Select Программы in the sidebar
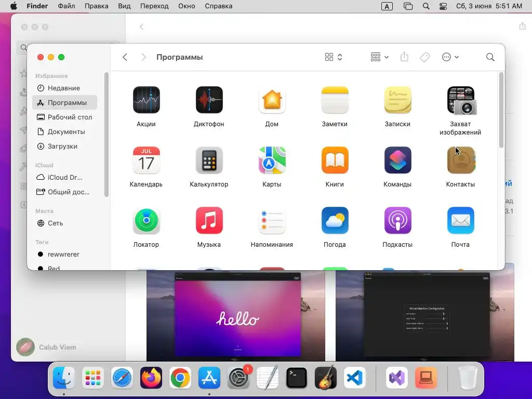Viewport: 532px width, 399px height. click(x=65, y=102)
